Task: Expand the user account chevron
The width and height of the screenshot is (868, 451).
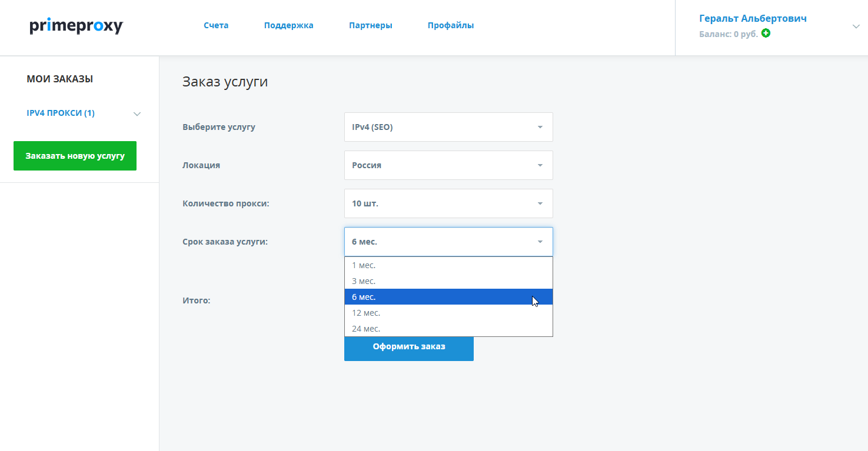Action: coord(856,26)
